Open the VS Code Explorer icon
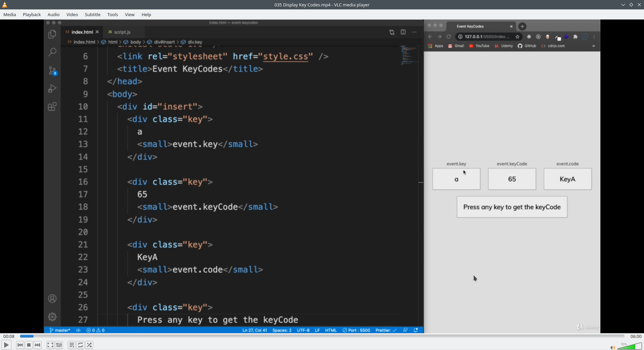The width and height of the screenshot is (644, 350). [52, 34]
